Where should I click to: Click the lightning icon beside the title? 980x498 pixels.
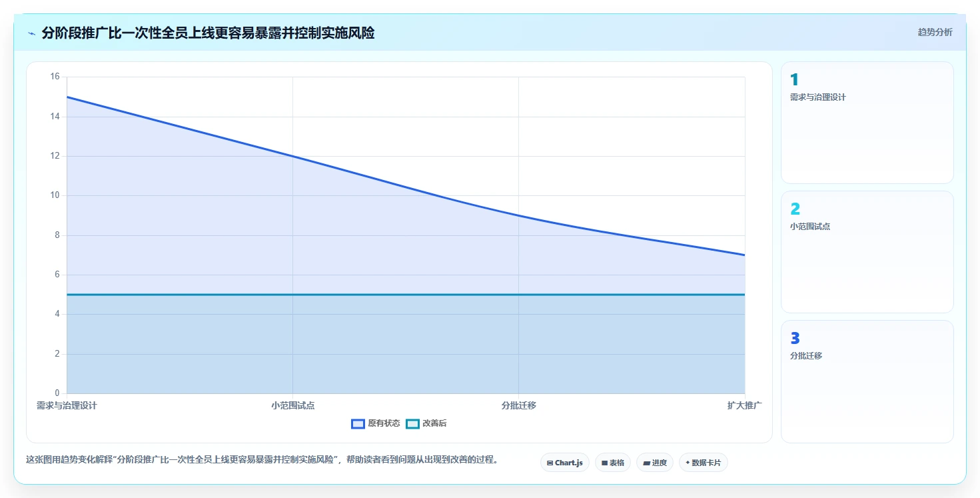[31, 33]
